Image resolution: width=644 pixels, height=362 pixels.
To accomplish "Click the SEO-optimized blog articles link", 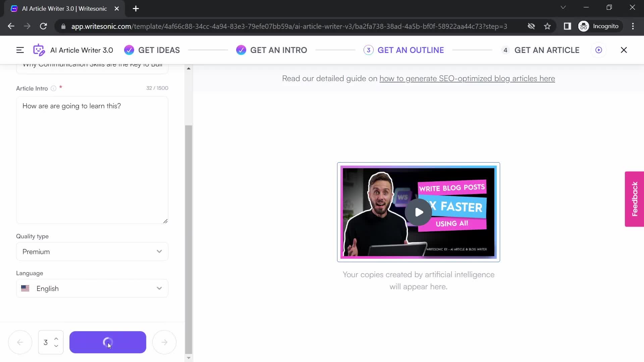I will coord(467,78).
